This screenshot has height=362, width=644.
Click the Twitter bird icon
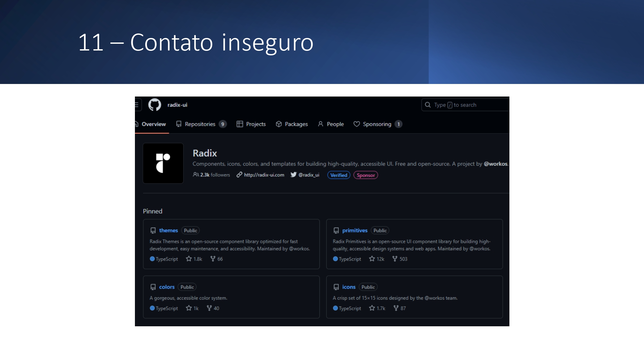293,175
